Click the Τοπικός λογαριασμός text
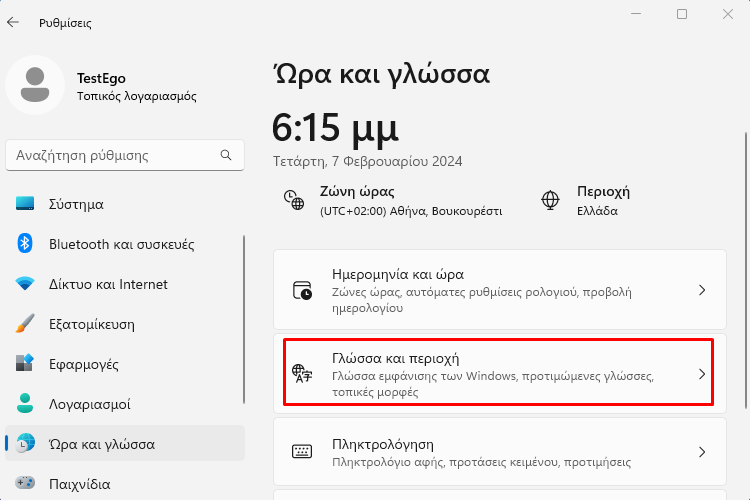 (x=137, y=96)
